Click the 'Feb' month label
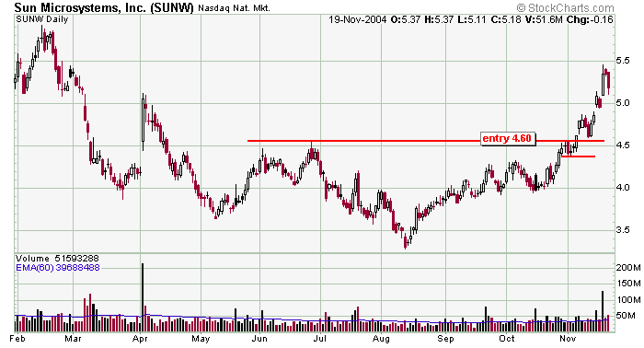Screen dimensions: 644x348 tap(17, 339)
